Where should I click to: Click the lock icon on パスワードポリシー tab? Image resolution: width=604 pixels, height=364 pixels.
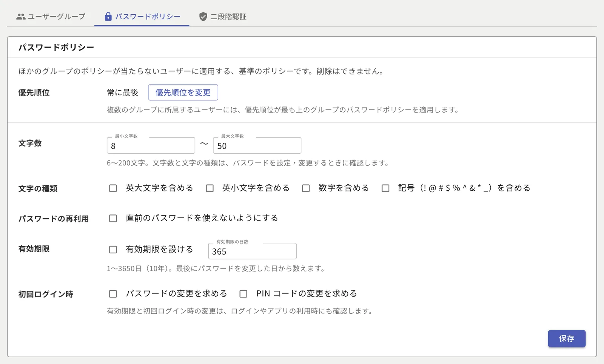click(108, 17)
